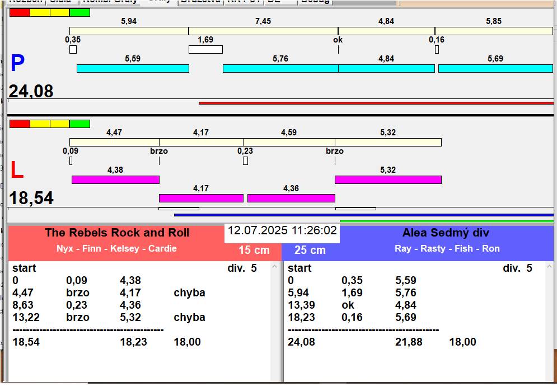
Task: Click chyba in the 13,22 row
Action: [189, 317]
